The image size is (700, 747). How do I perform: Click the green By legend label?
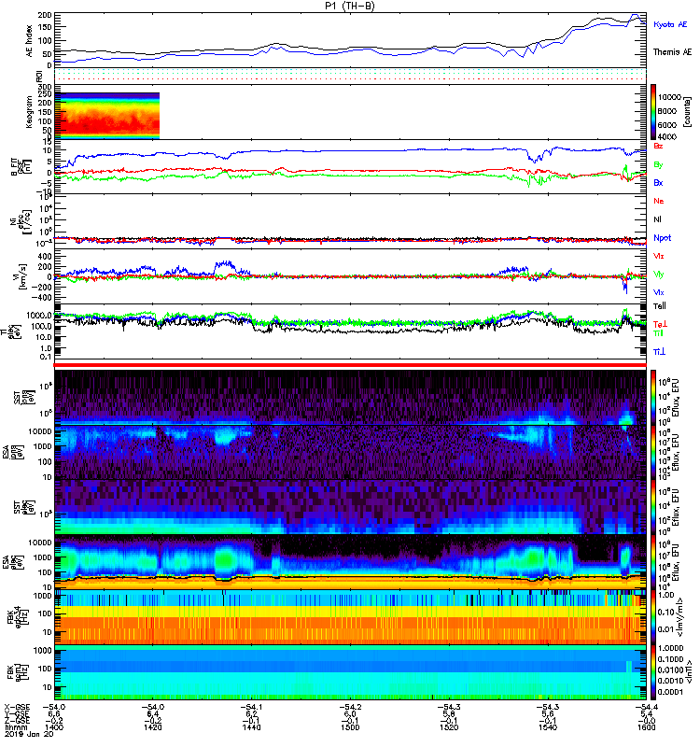coord(658,165)
